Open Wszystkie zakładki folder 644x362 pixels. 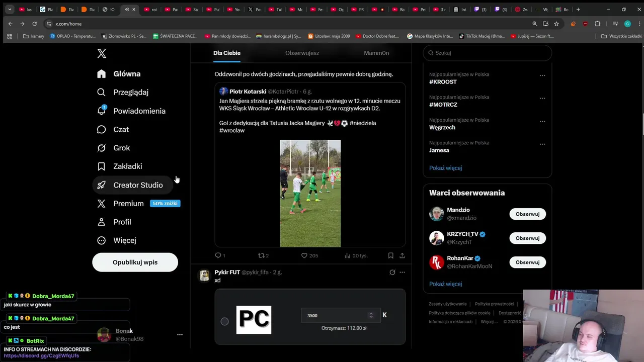(621, 36)
